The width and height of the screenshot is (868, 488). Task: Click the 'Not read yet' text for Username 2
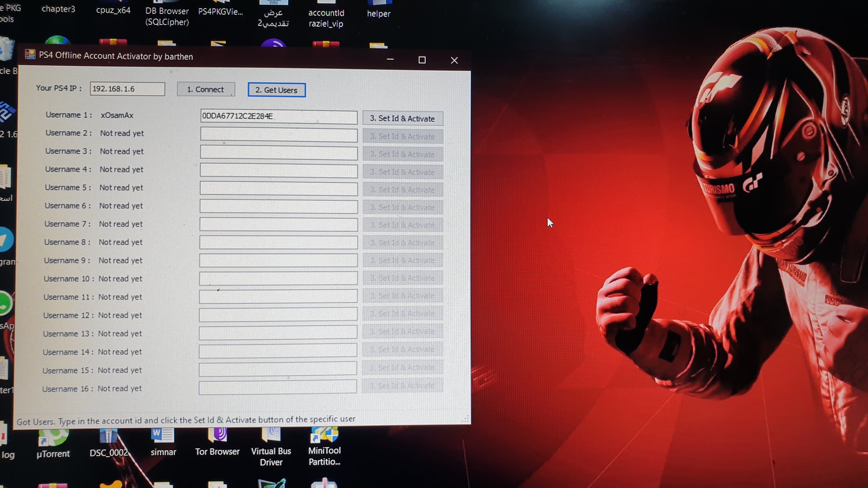122,133
